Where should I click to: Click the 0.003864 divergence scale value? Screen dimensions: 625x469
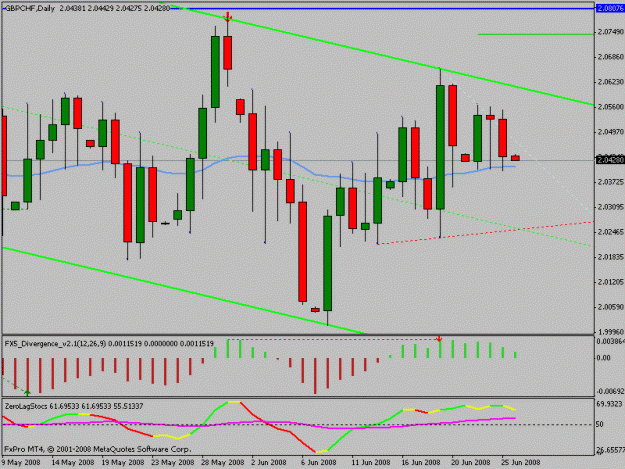[x=610, y=341]
